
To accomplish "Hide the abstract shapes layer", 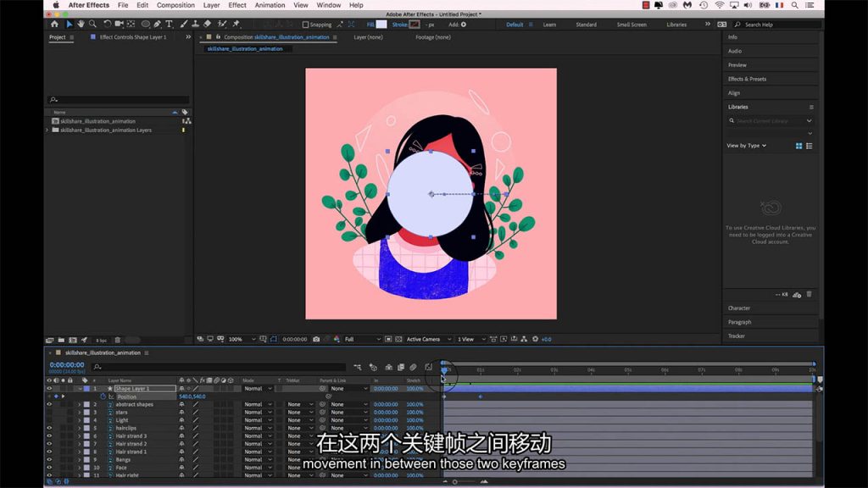I will click(49, 404).
